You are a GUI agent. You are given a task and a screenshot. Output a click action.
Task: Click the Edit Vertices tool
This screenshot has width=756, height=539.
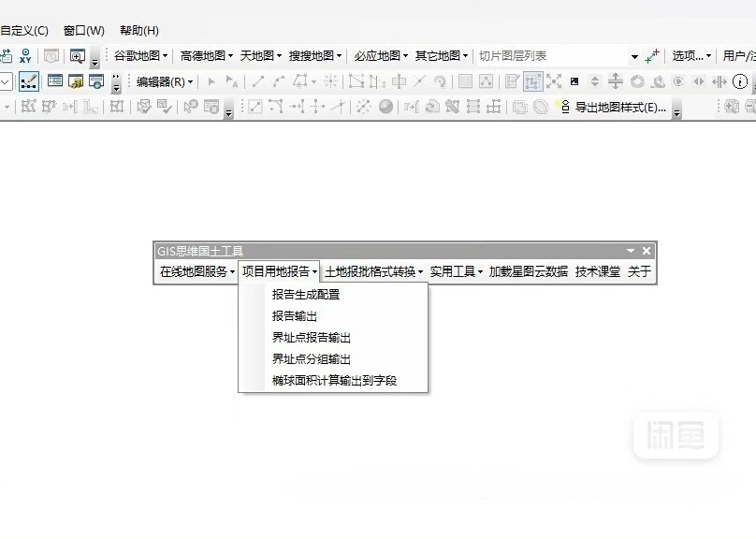(356, 81)
